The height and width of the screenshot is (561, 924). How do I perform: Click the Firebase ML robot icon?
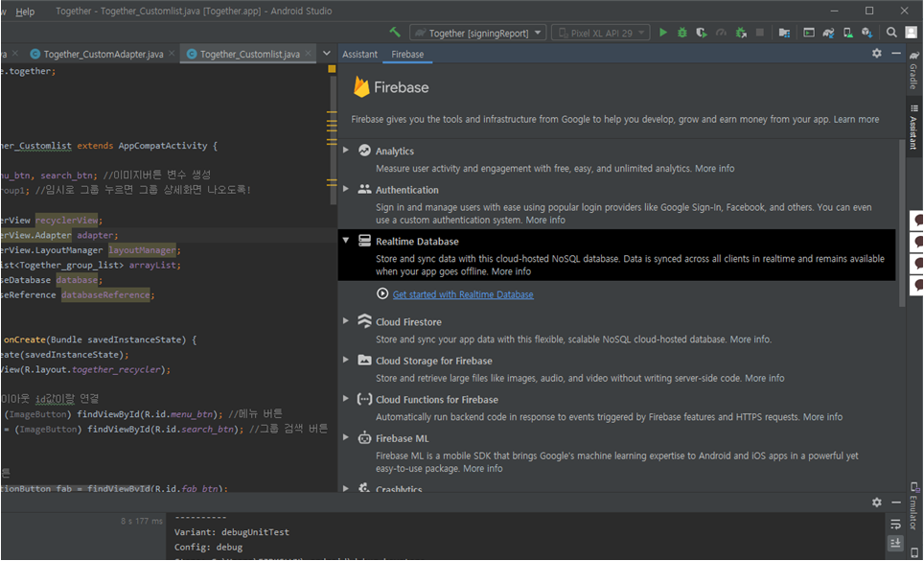coord(365,438)
